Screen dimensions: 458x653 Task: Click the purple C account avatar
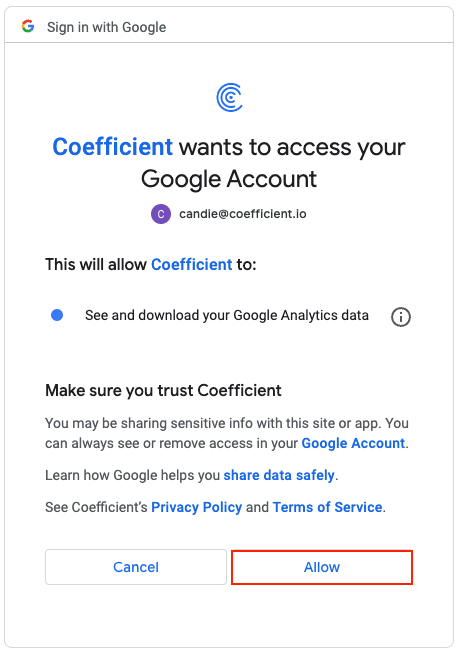click(x=161, y=214)
